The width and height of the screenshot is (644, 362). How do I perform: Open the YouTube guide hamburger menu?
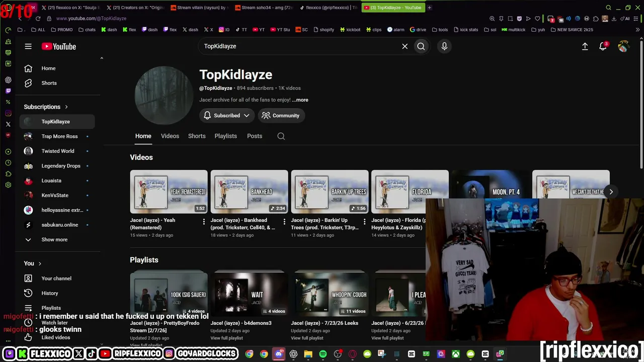click(28, 46)
